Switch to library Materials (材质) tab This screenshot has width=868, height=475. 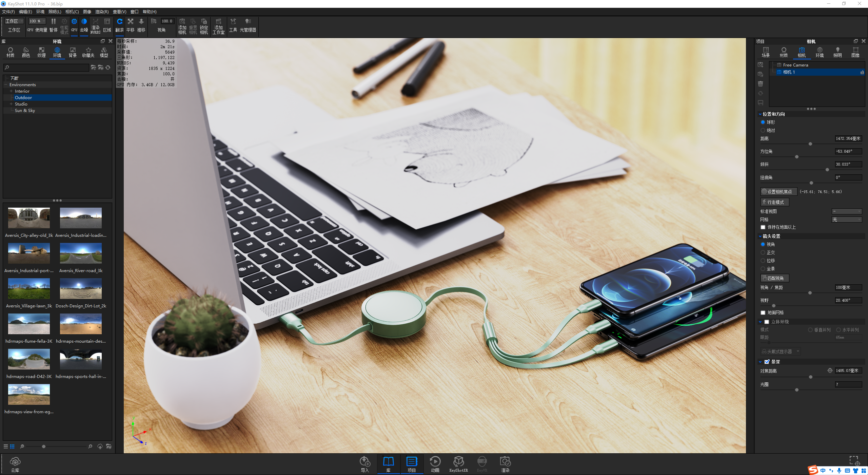tap(11, 52)
